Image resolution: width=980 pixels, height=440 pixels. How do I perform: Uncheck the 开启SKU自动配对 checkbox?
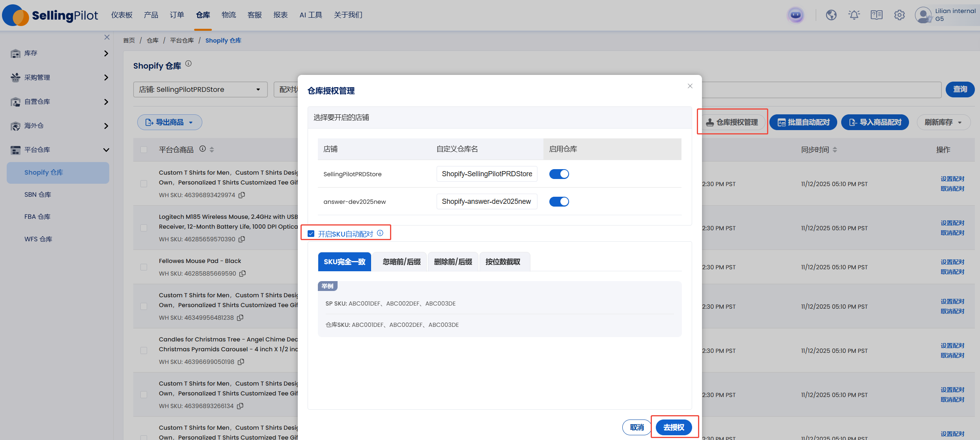pyautogui.click(x=311, y=234)
